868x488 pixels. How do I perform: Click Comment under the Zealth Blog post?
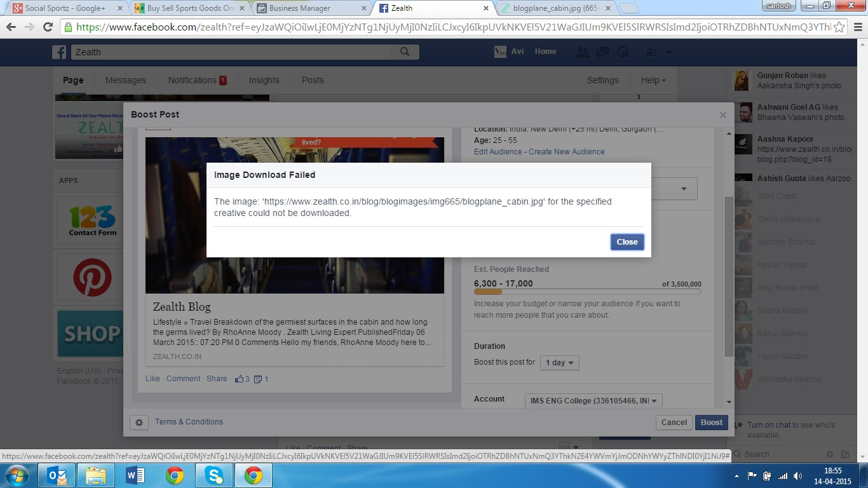tap(183, 379)
